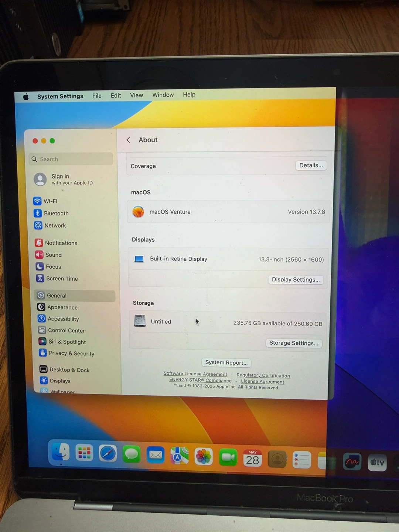Open Sound settings
Viewport: 399px width, 532px height.
48,255
